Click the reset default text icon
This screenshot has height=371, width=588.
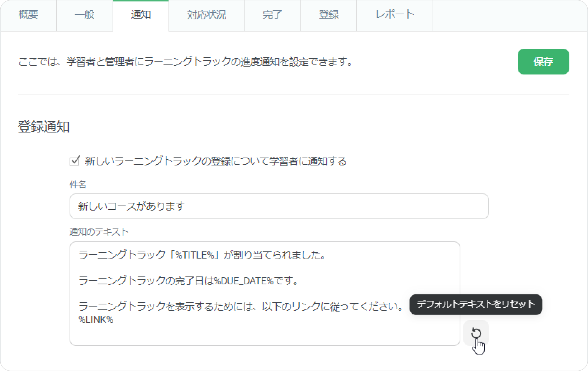pos(476,333)
